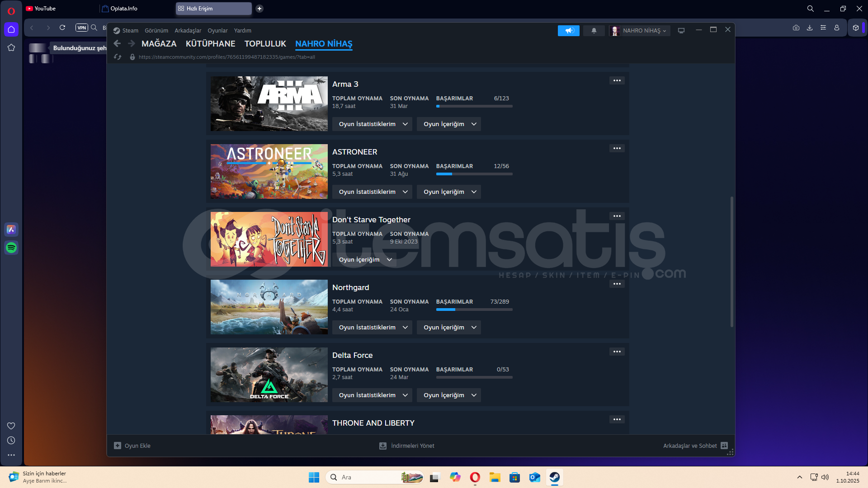Open Steam notifications bell

(x=594, y=31)
